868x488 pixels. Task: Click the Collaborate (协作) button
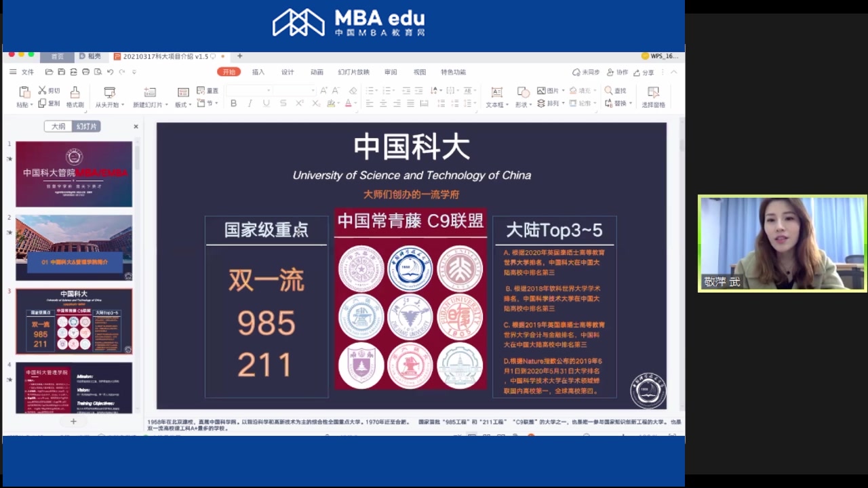[x=617, y=72]
